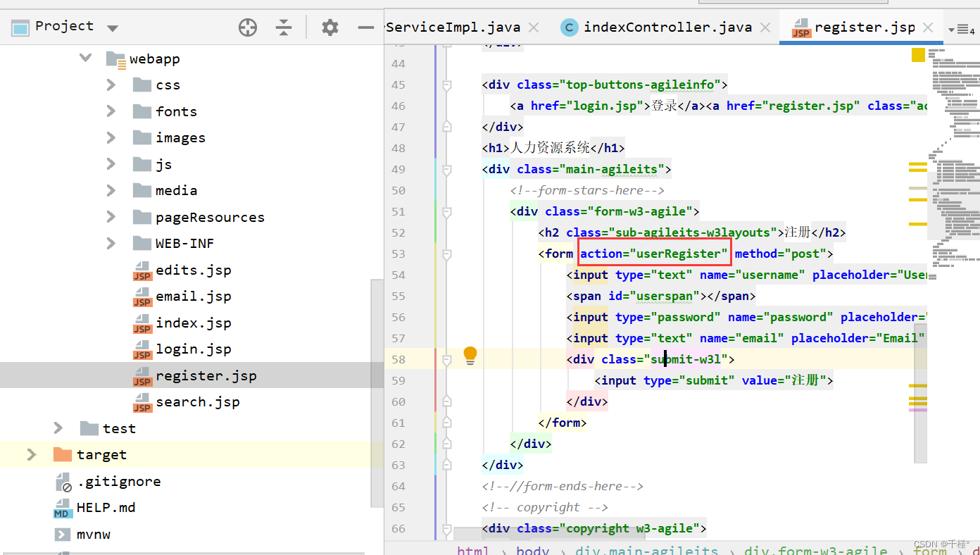Click fold end marker at line 47

pos(446,127)
